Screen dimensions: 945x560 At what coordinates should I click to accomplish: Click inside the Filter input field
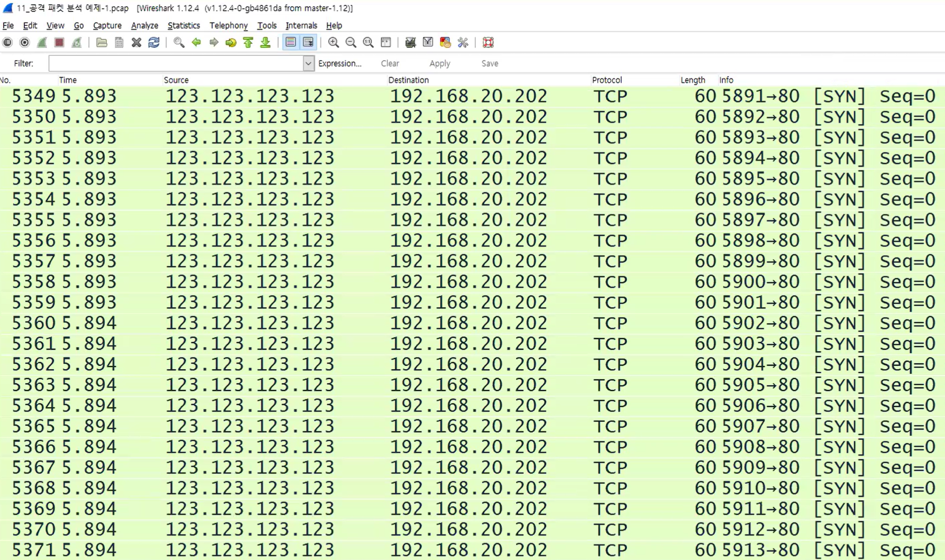tap(175, 63)
